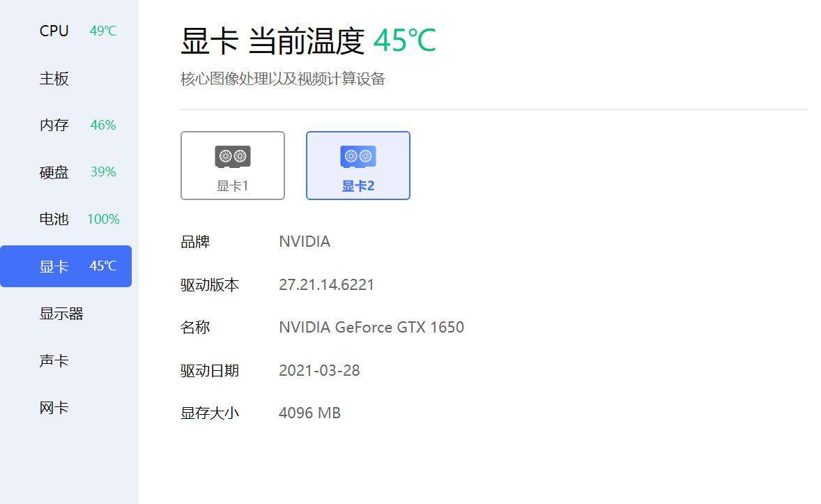Open the 电池 battery section
This screenshot has width=821, height=504.
(x=66, y=219)
